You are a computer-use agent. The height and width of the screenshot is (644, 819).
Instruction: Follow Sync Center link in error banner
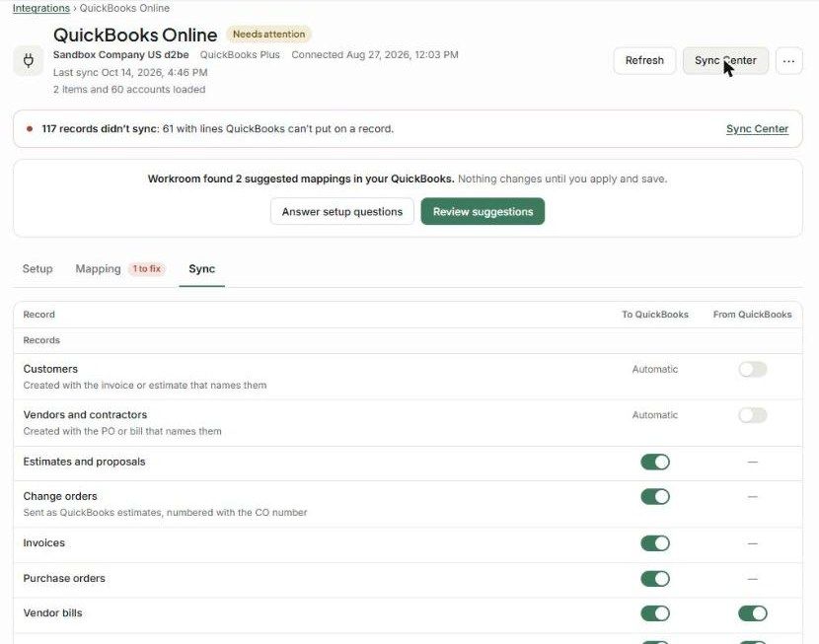[757, 129]
